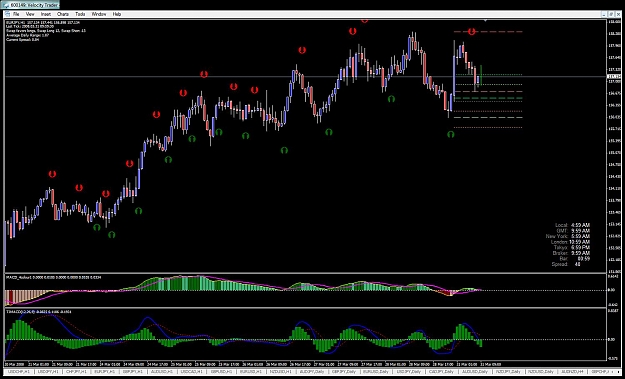625x379 pixels.
Task: Switch to the USDCHF,H1 chart tab
Action: pyautogui.click(x=19, y=371)
